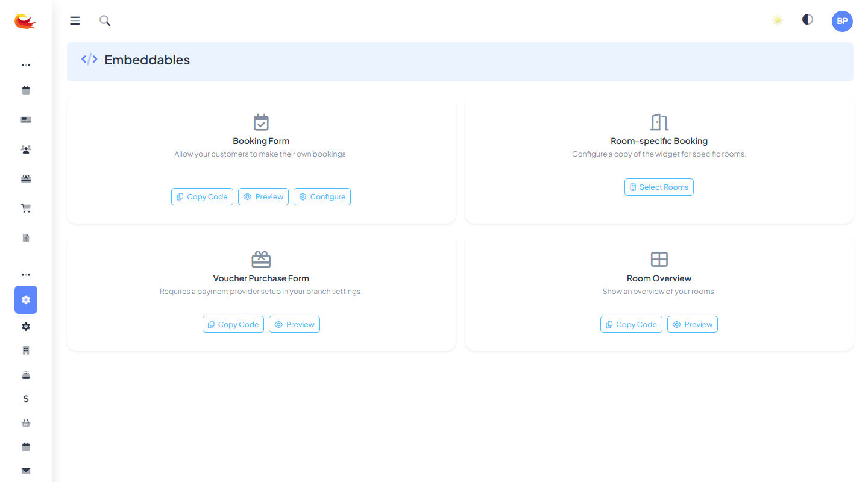868x482 pixels.
Task: Open the search magnifier
Action: [105, 21]
